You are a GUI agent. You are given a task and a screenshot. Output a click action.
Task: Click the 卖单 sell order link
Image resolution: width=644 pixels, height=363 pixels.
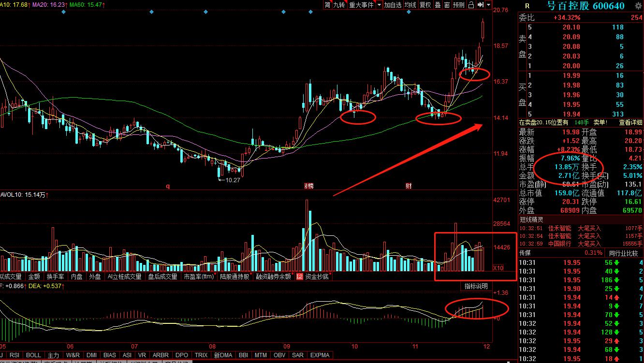point(600,122)
